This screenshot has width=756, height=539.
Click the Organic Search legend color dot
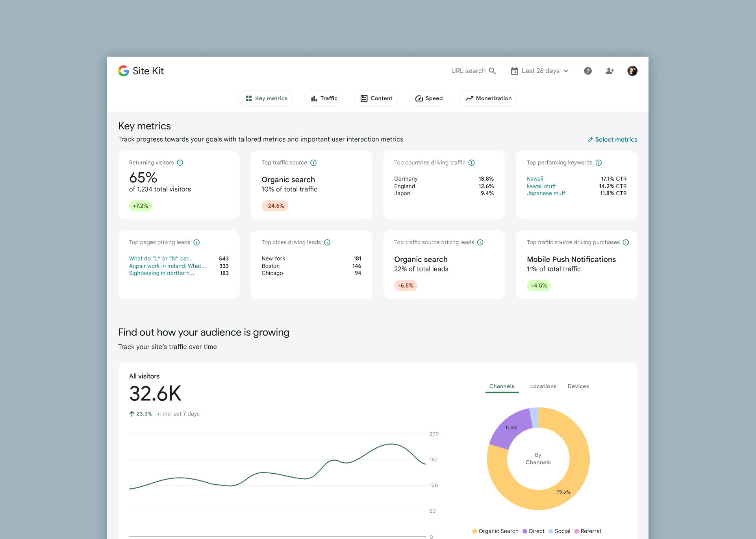474,531
